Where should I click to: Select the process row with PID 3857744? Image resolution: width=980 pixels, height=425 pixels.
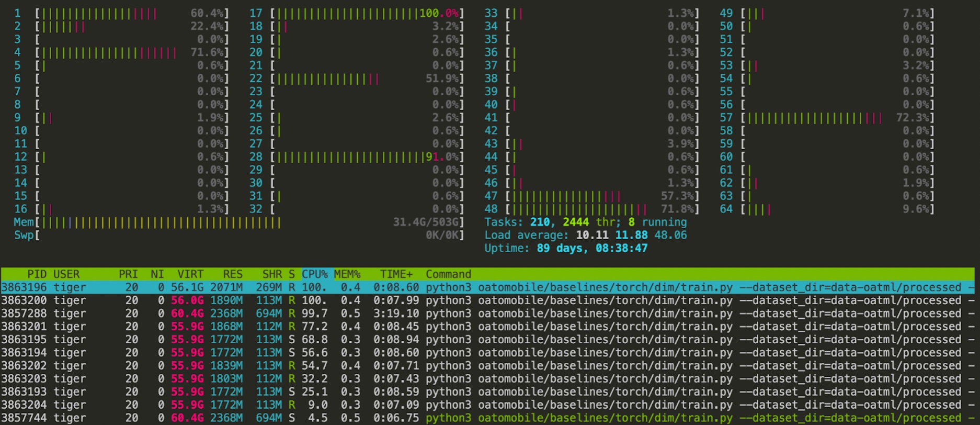tap(487, 418)
